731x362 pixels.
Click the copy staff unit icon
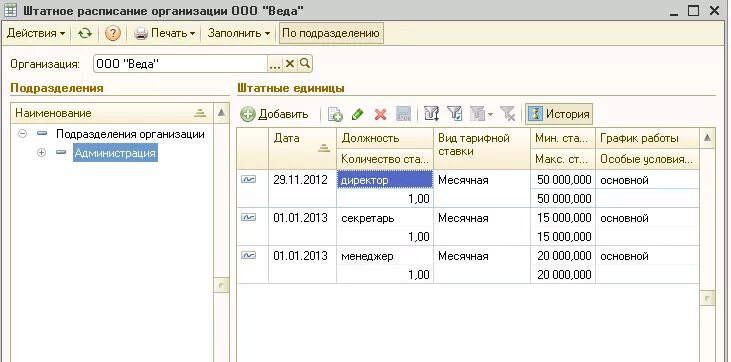[335, 114]
